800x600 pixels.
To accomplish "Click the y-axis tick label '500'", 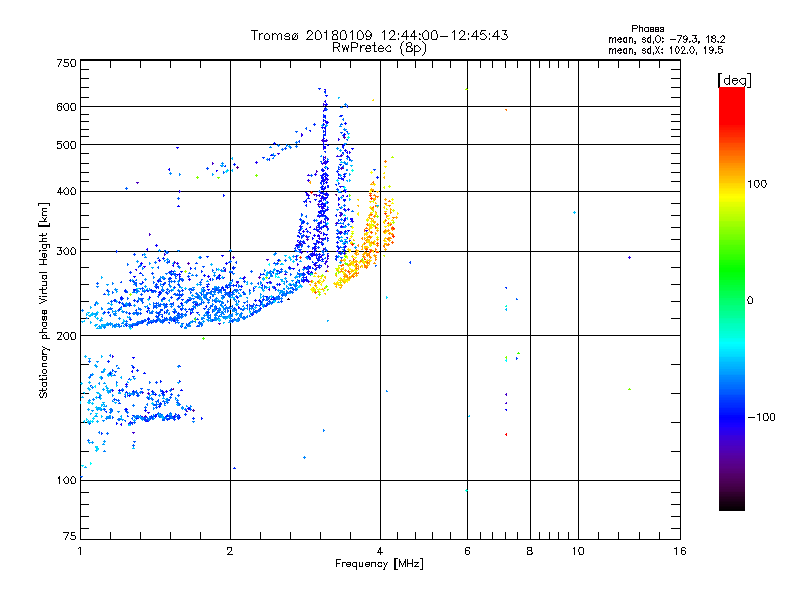I will pyautogui.click(x=66, y=145).
